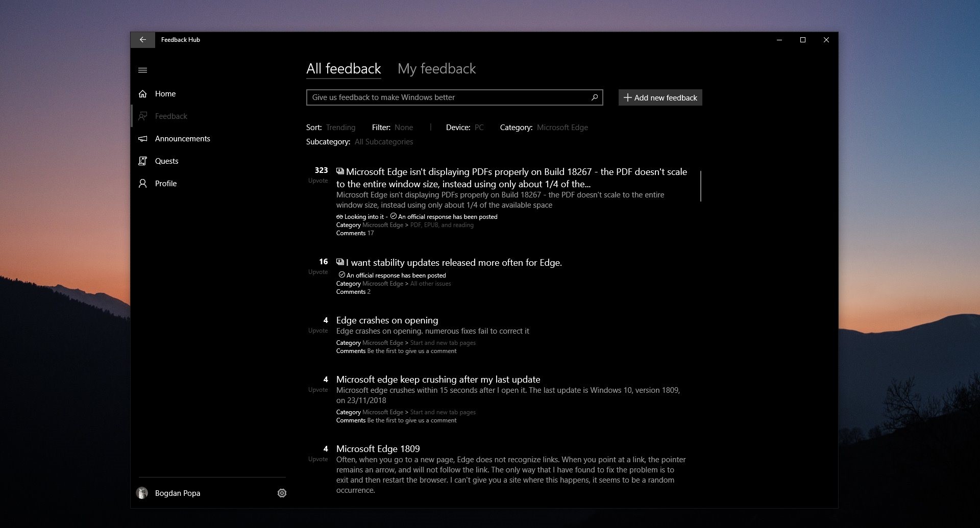This screenshot has height=528, width=980.
Task: Click the collection icon beside PDF feedback title
Action: (x=340, y=171)
